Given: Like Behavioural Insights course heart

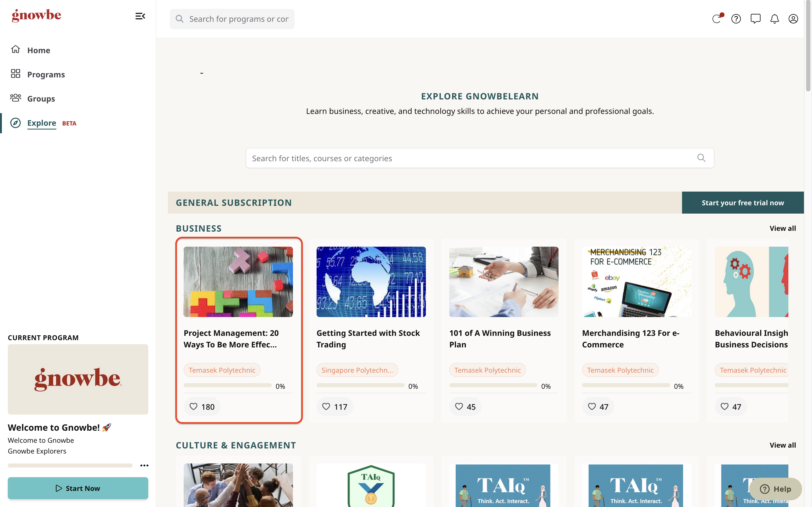Looking at the screenshot, I should (x=731, y=407).
